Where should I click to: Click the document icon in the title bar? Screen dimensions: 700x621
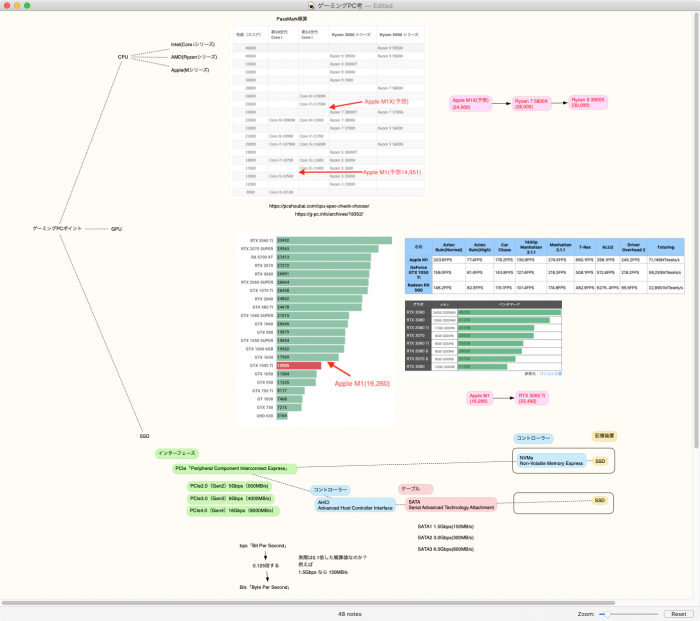(310, 6)
